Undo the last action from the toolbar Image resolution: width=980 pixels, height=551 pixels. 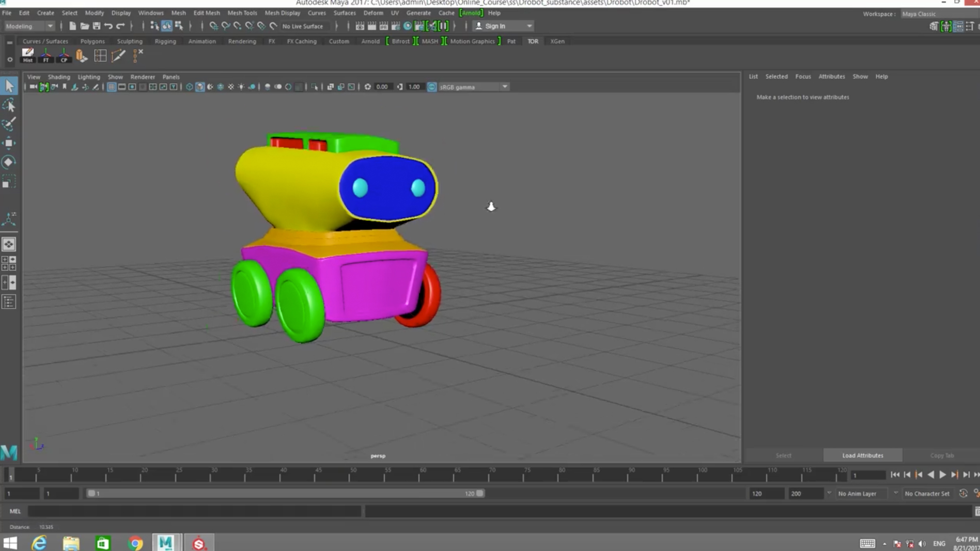pyautogui.click(x=108, y=26)
